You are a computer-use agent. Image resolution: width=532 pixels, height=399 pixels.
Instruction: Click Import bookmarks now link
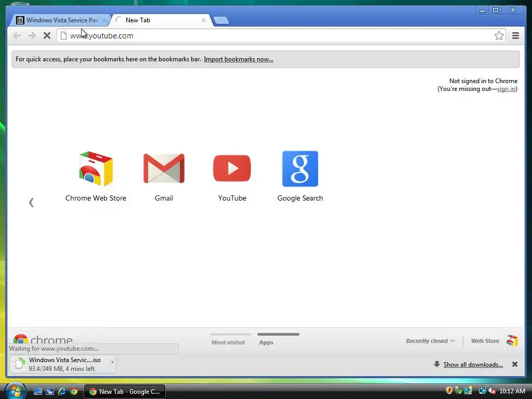point(238,59)
